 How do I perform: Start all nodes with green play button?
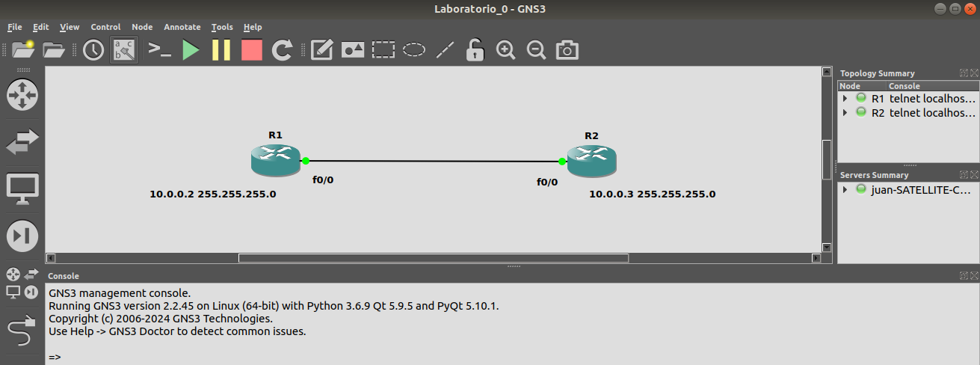tap(191, 50)
